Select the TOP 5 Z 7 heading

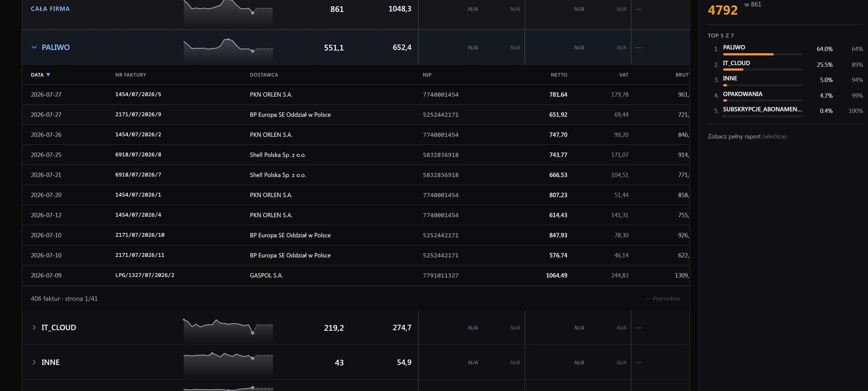pos(721,35)
